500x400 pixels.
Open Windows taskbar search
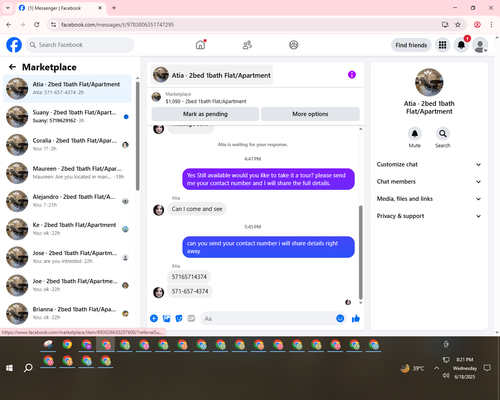[28, 368]
